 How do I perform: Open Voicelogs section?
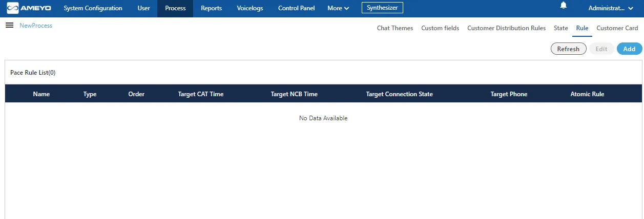(x=250, y=8)
